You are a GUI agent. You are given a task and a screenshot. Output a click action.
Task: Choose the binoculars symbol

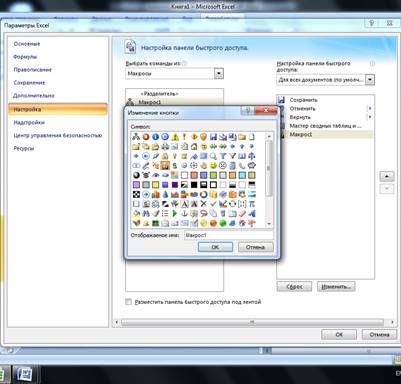pos(146,214)
